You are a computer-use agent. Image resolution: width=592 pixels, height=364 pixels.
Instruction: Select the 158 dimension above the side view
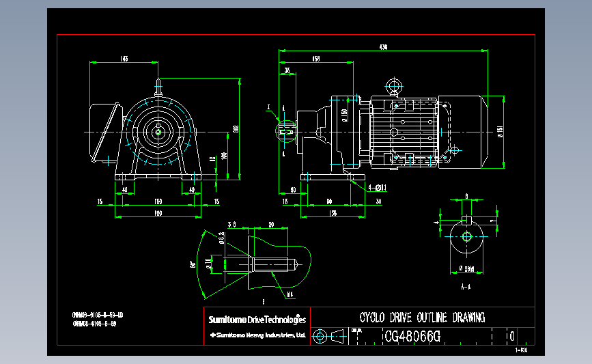pyautogui.click(x=316, y=59)
